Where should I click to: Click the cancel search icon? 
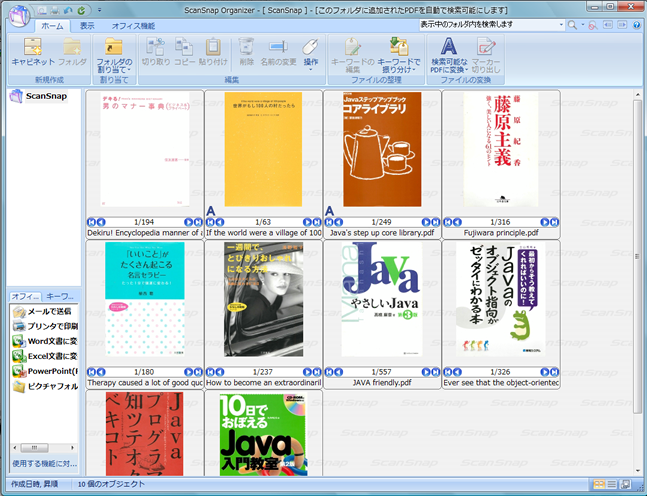[x=593, y=26]
